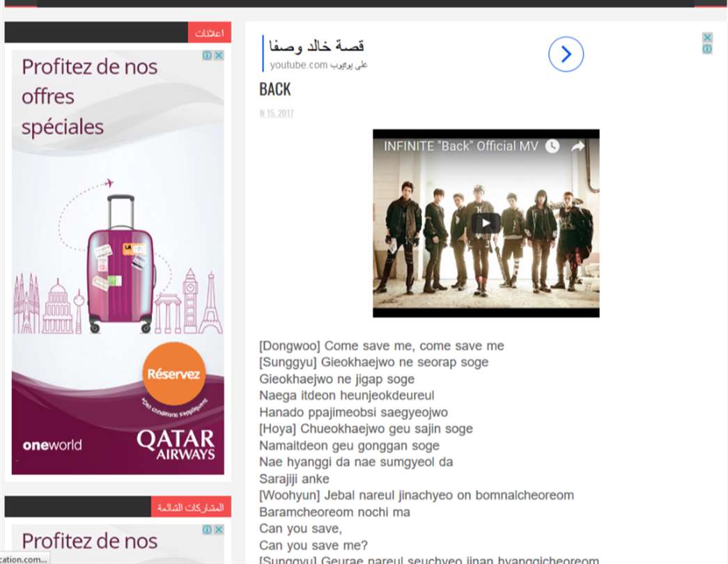The width and height of the screenshot is (728, 564).
Task: Click the BACK post title
Action: [x=275, y=88]
